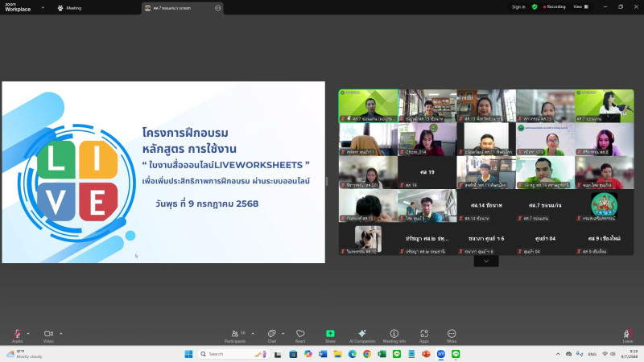Open options circle on shared screen tab
Image resolution: width=644 pixels, height=362 pixels.
pos(217,8)
